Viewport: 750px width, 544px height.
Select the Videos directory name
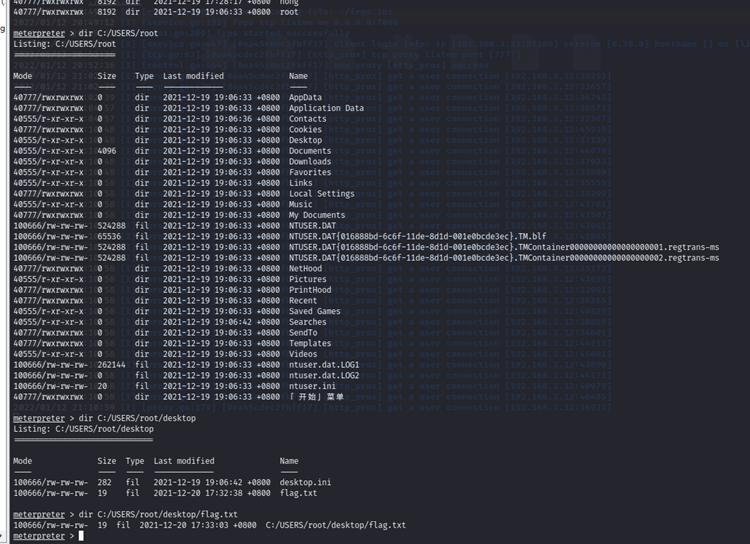pyautogui.click(x=303, y=354)
